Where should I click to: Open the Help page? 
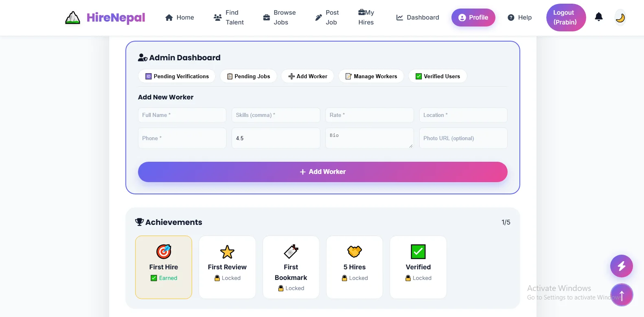[x=520, y=18]
